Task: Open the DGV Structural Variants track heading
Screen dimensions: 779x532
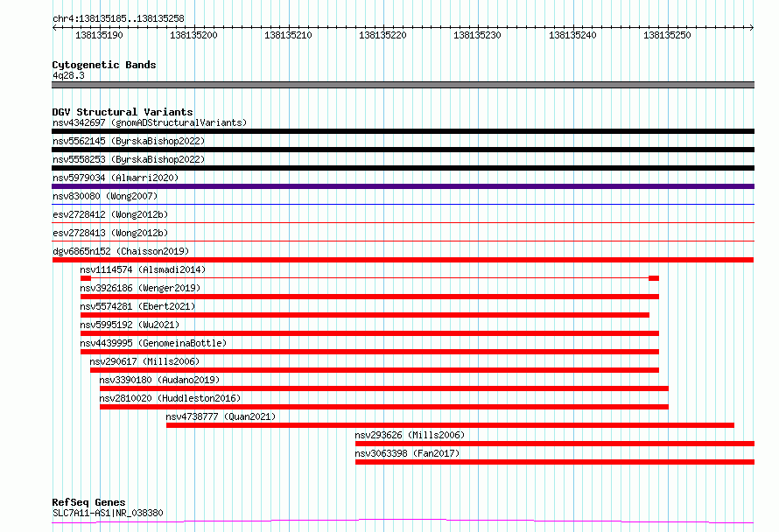Action: pyautogui.click(x=123, y=112)
